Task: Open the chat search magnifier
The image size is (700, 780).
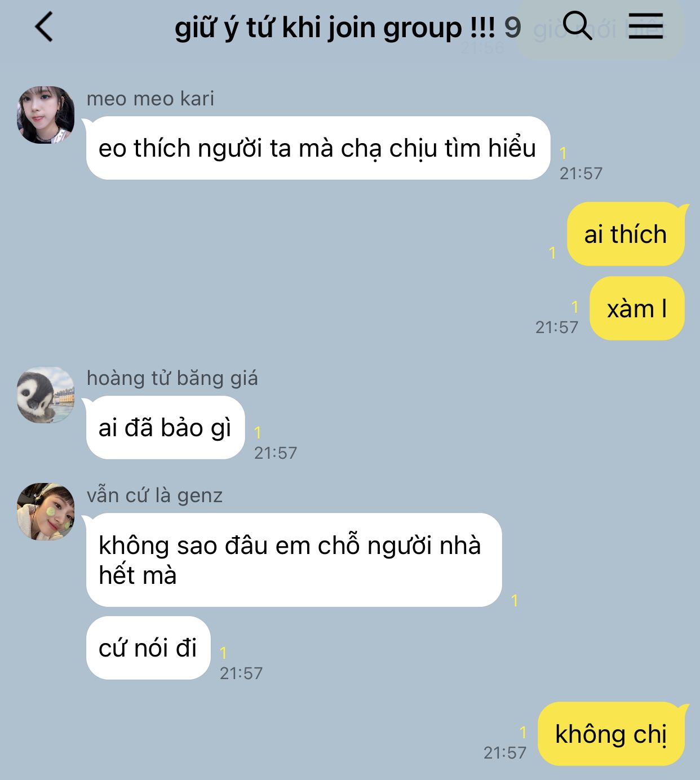Action: click(x=578, y=26)
